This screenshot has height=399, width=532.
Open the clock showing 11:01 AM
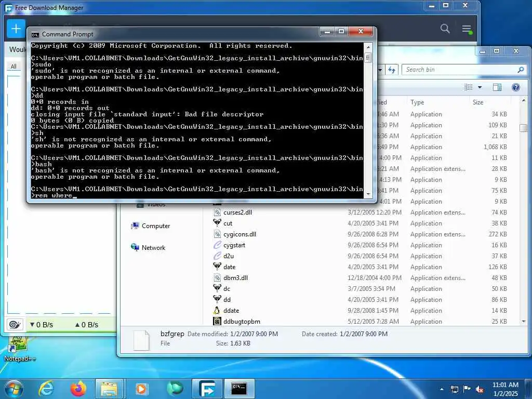pos(505,389)
